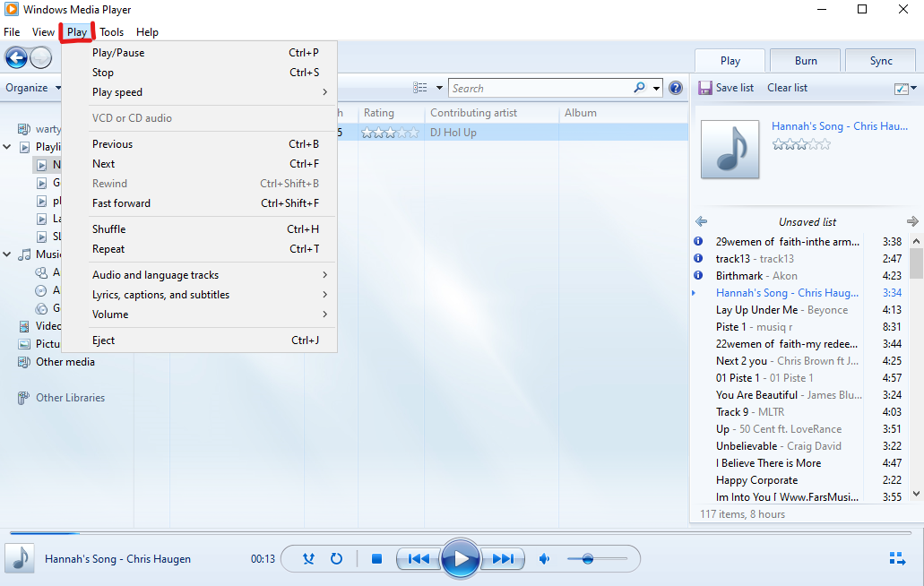Switch to the Sync tab

881,61
